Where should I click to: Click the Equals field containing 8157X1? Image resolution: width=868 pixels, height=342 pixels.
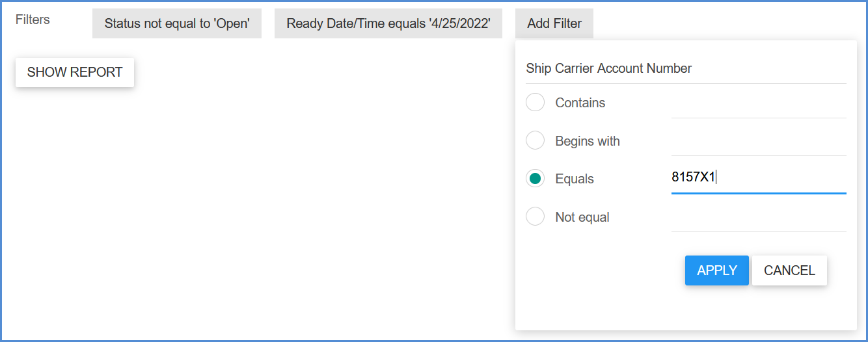pyautogui.click(x=759, y=178)
